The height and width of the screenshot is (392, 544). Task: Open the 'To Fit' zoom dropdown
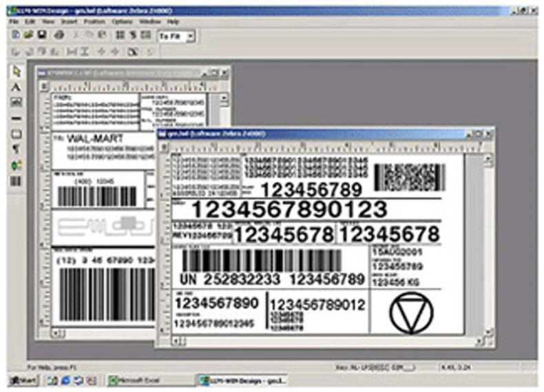(191, 35)
